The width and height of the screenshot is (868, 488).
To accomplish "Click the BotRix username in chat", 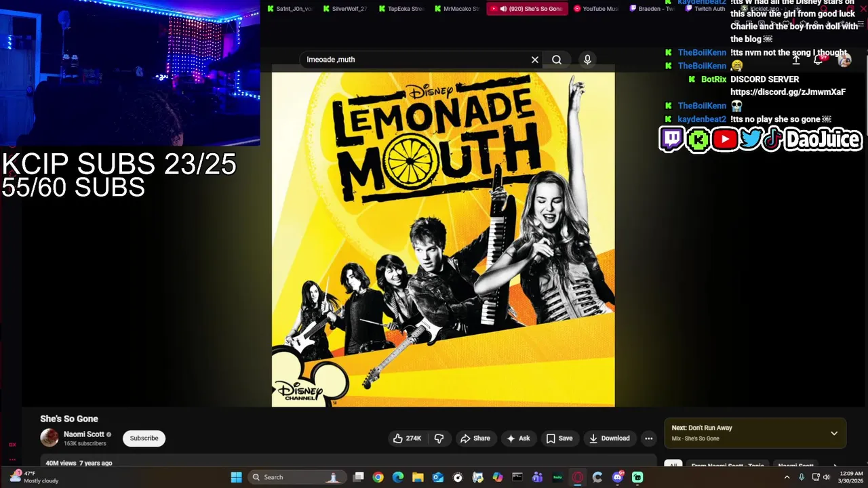I will tap(713, 79).
